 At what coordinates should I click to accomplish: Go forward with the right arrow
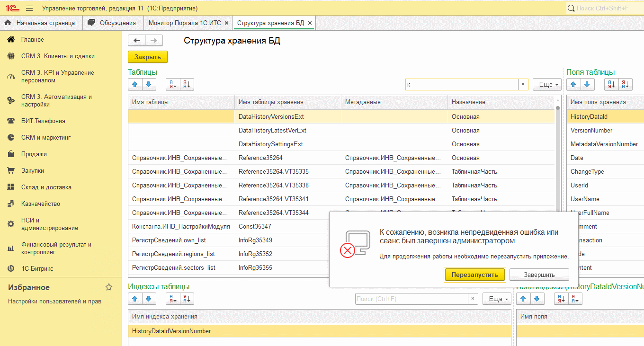(x=154, y=41)
